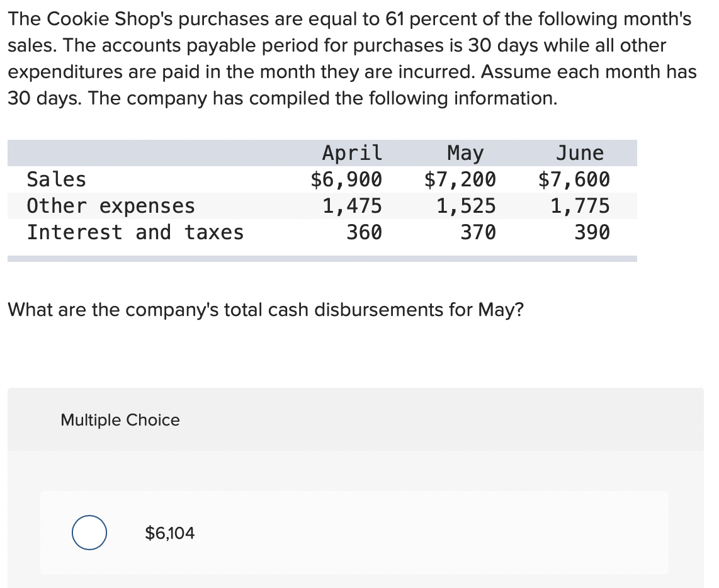Click June other expenses value 1,775
The width and height of the screenshot is (719, 588).
tap(580, 206)
